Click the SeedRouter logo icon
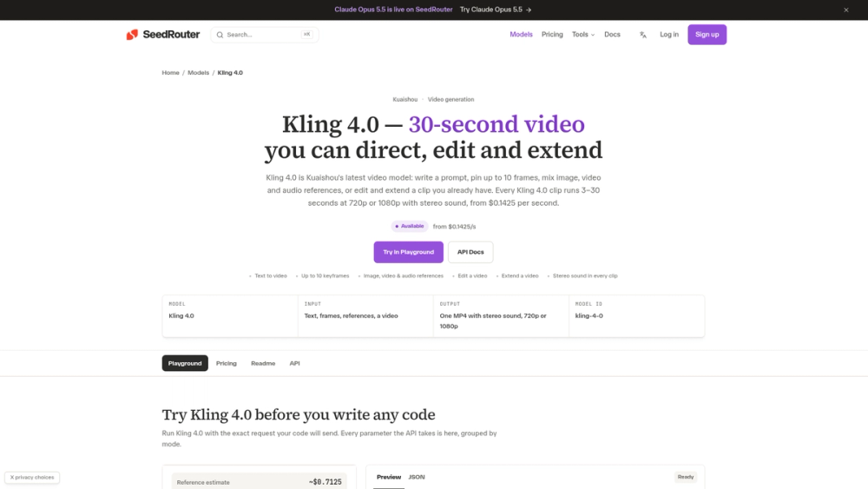 [x=132, y=35]
